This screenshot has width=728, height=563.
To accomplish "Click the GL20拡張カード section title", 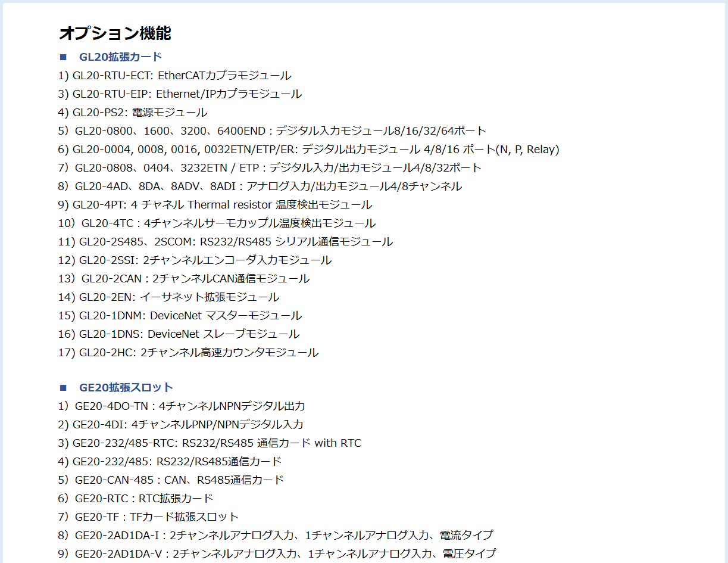I will tap(120, 57).
